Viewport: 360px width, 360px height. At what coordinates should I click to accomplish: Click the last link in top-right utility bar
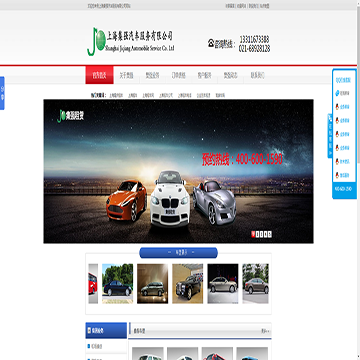[x=265, y=6]
